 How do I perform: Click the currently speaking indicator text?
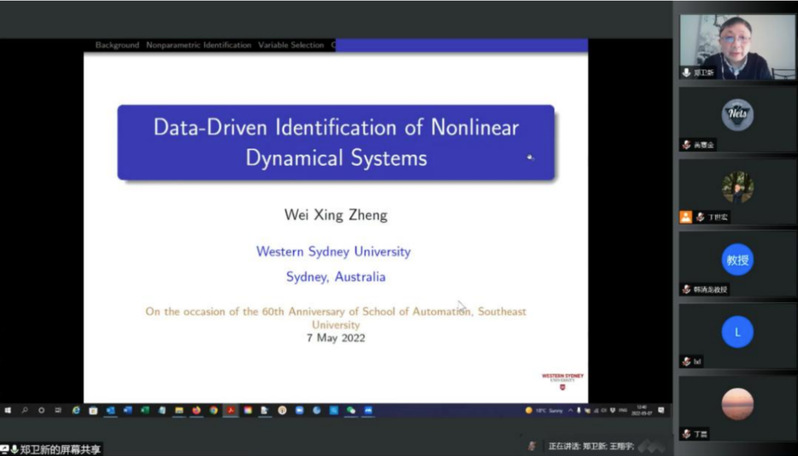pos(590,445)
